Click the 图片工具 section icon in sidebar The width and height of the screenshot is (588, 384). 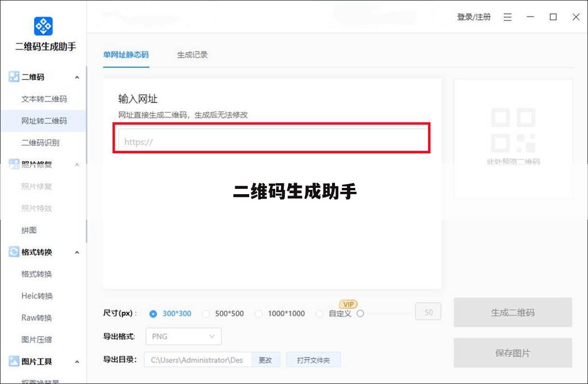pyautogui.click(x=14, y=361)
